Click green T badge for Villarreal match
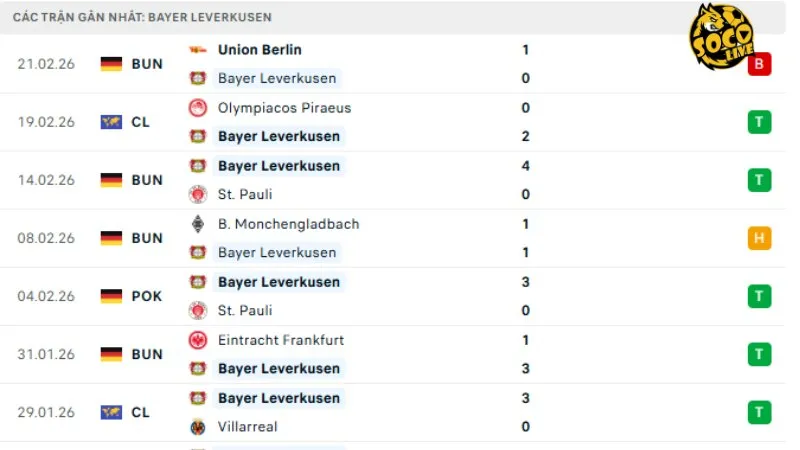The width and height of the screenshot is (800, 450). 759,412
